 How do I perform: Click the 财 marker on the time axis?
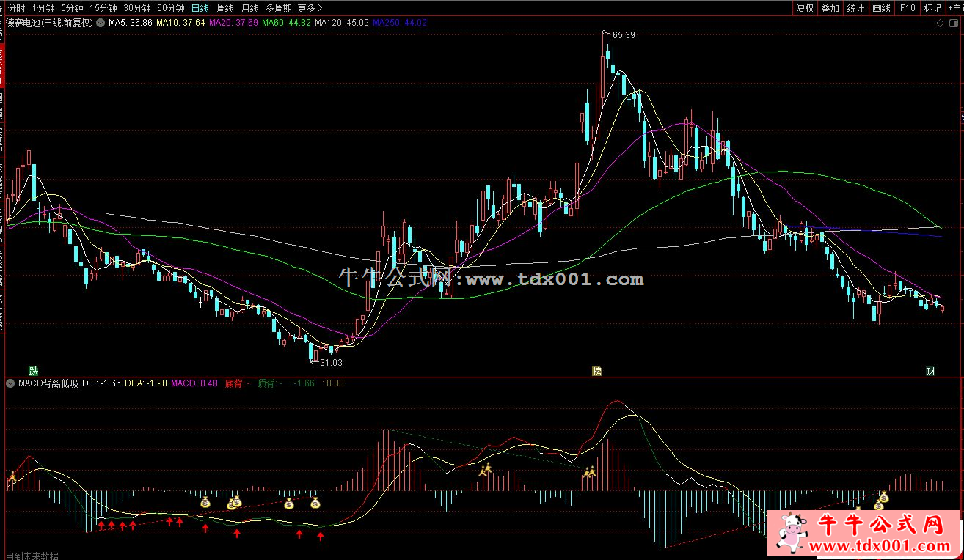tap(930, 371)
